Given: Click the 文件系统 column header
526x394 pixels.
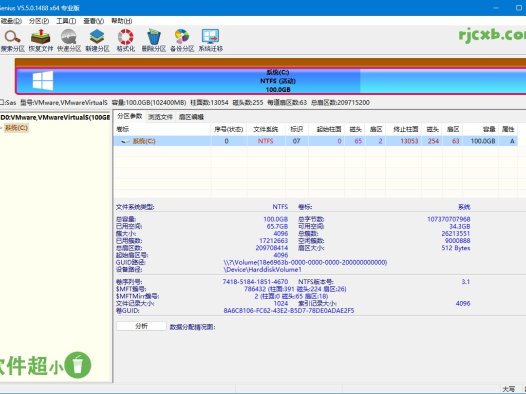Looking at the screenshot, I should [265, 129].
